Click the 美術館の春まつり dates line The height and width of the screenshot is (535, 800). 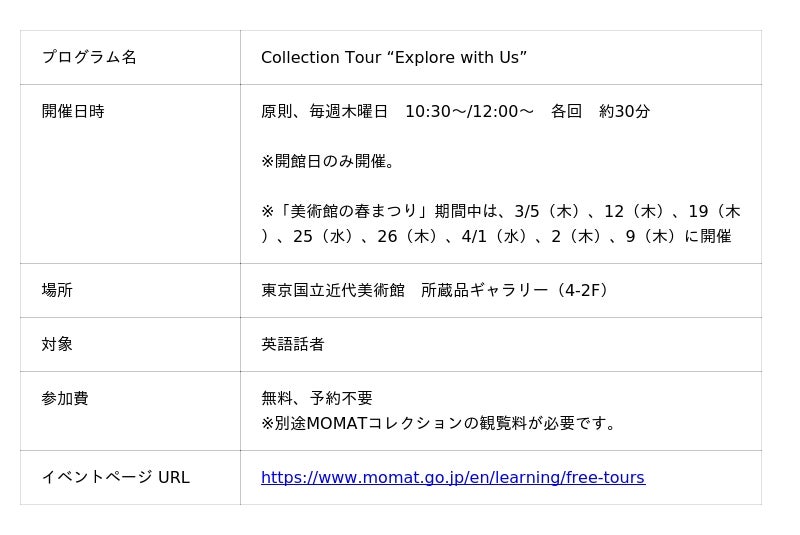[500, 212]
